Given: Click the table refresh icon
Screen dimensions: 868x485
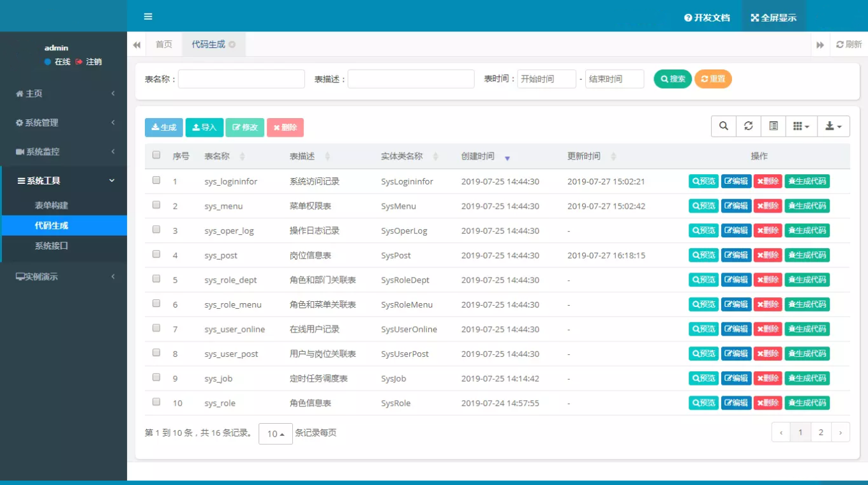Looking at the screenshot, I should click(749, 126).
